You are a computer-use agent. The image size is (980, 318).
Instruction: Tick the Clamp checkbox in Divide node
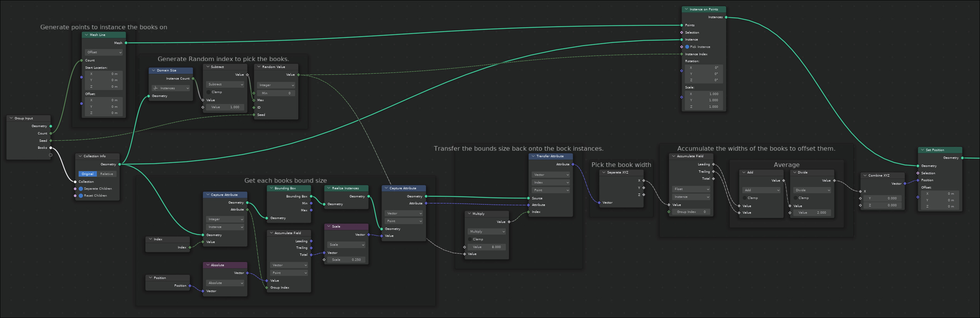click(796, 198)
